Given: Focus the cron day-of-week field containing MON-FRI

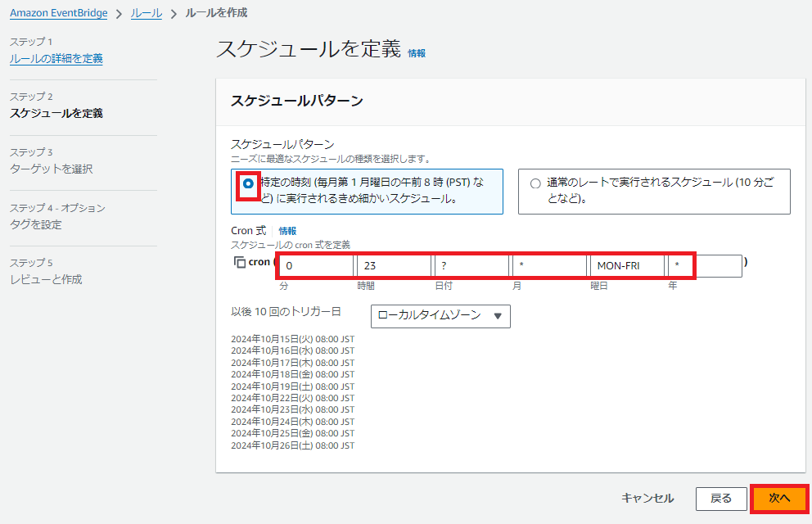Looking at the screenshot, I should point(627,265).
